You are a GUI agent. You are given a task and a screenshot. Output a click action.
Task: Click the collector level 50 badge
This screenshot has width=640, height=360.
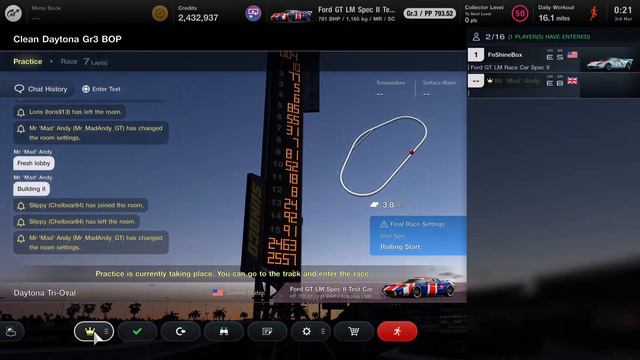coord(520,13)
